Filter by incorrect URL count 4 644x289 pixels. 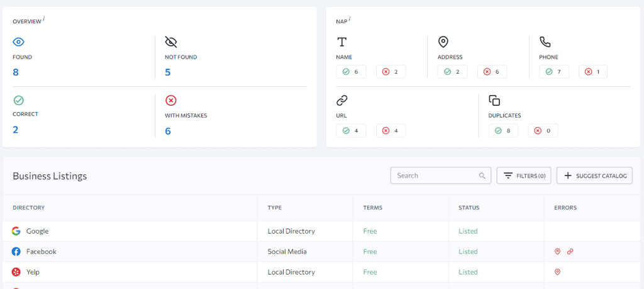391,131
